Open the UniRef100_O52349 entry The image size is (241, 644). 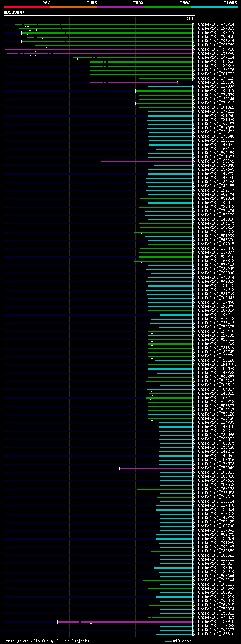click(216, 468)
